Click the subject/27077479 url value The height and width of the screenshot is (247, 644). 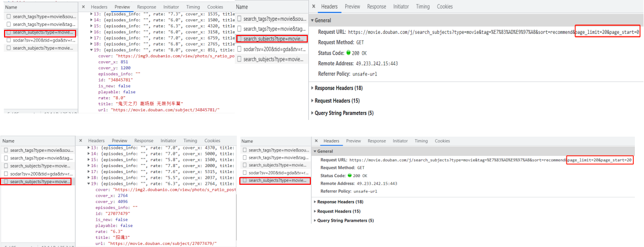[x=163, y=243]
